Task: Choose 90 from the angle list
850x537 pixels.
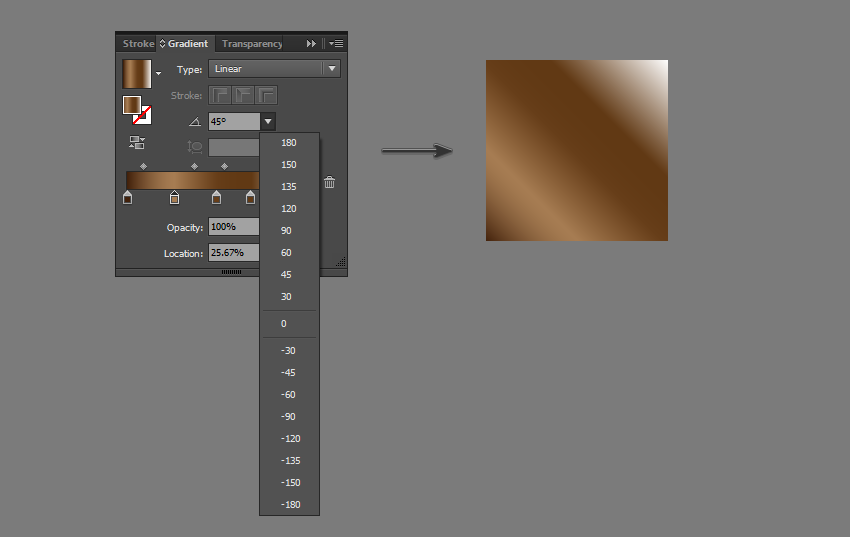Action: point(287,231)
